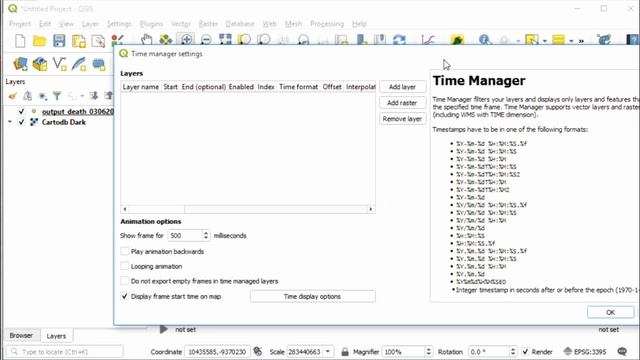Open the Select Features tool dropdown arrow
Viewport: 640px width, 360px height.
pos(545,41)
